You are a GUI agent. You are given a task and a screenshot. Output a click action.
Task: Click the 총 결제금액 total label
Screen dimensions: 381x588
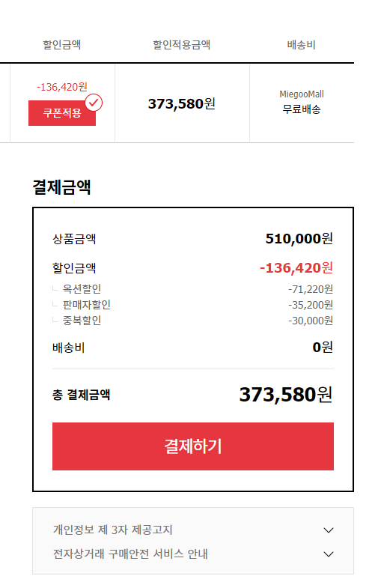(82, 395)
